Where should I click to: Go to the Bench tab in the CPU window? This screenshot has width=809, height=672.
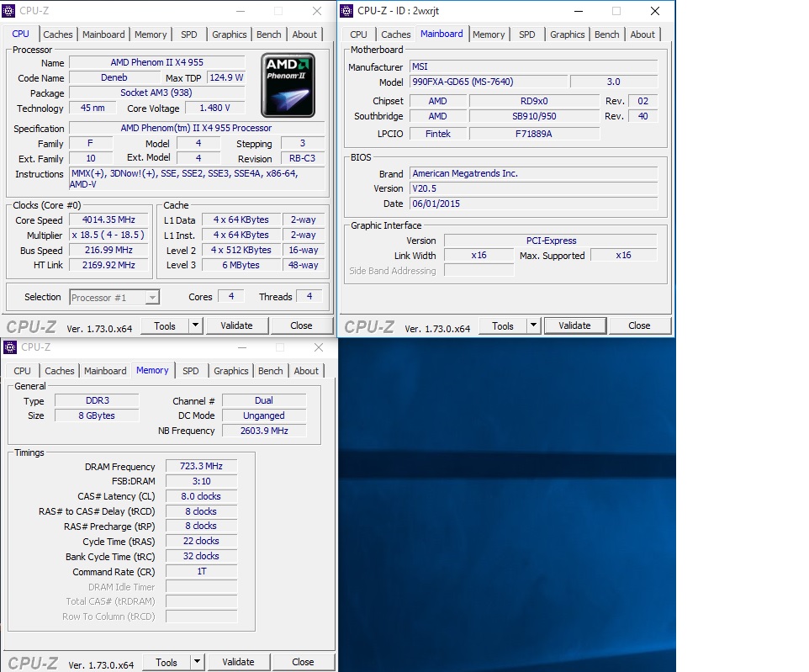coord(269,34)
